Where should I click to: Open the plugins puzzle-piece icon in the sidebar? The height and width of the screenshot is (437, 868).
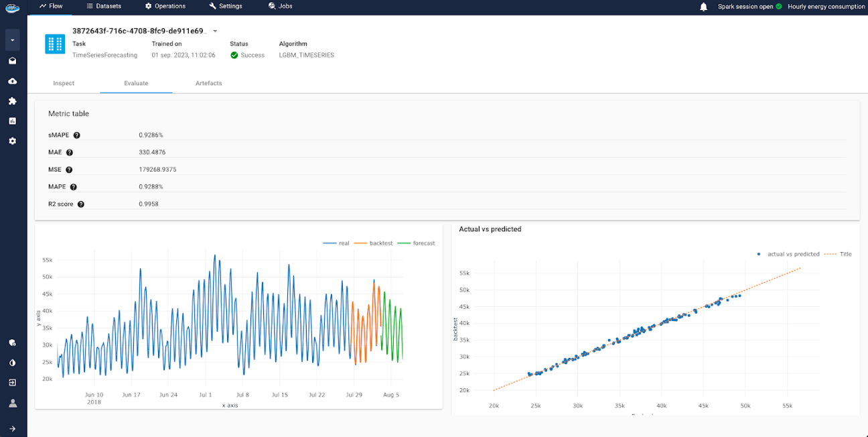pyautogui.click(x=12, y=101)
